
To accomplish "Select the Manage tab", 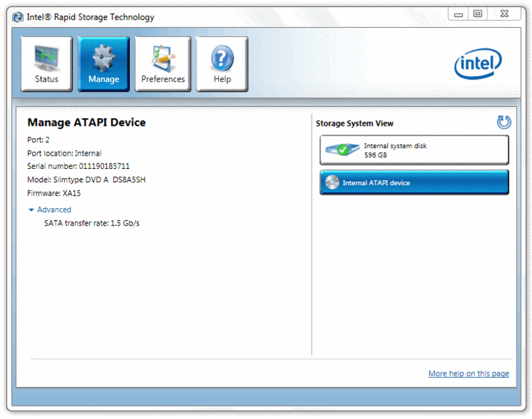I will click(x=103, y=64).
